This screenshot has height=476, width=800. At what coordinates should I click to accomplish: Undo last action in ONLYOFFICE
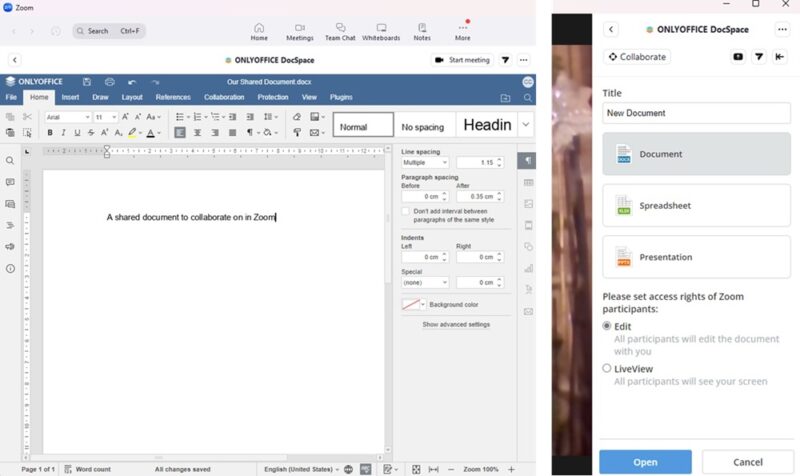point(132,82)
